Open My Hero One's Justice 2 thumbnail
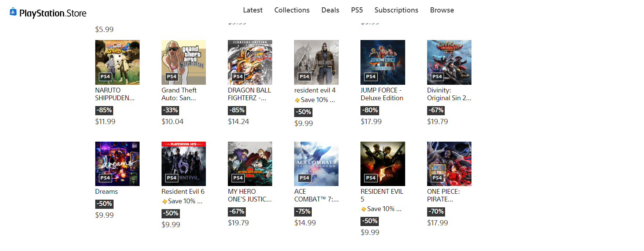The height and width of the screenshot is (251, 644). 250,164
